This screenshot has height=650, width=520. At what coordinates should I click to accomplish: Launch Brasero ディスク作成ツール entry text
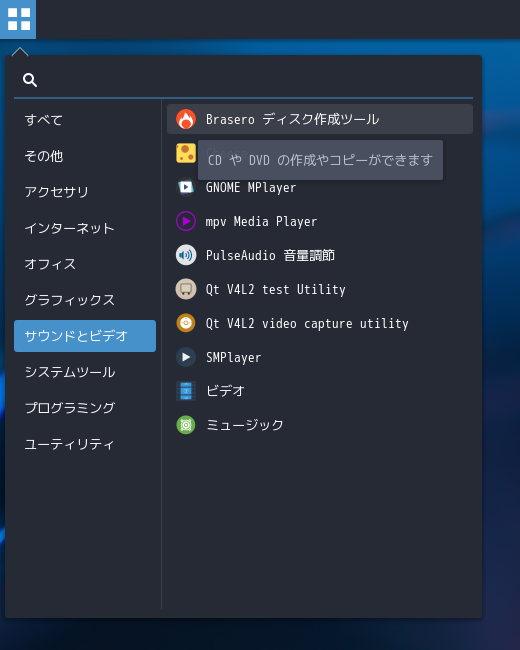pos(292,119)
